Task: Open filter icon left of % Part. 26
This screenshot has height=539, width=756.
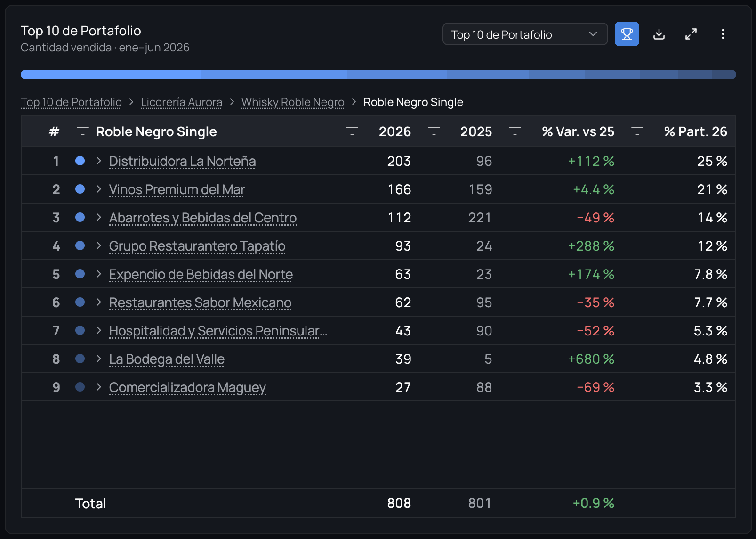Action: tap(637, 131)
